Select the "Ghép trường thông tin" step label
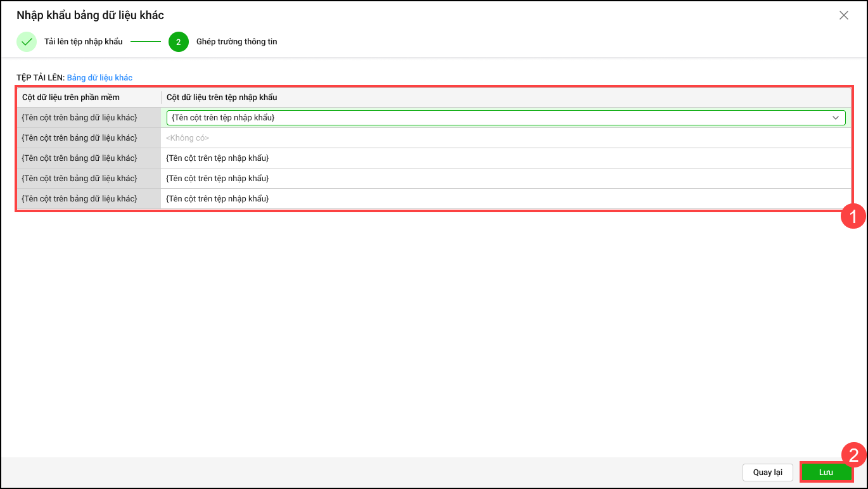868x489 pixels. coord(236,42)
